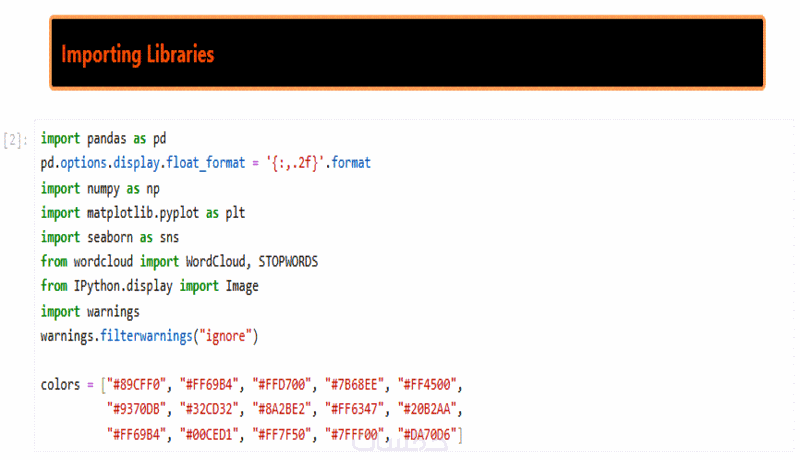Click the "#FF4500" color string
The image size is (800, 460).
pos(429,385)
